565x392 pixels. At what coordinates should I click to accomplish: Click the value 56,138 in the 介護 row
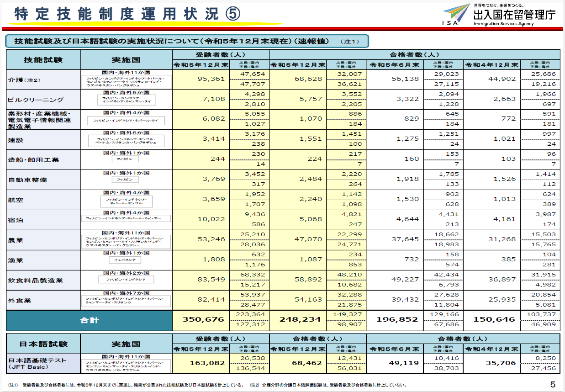coord(404,79)
